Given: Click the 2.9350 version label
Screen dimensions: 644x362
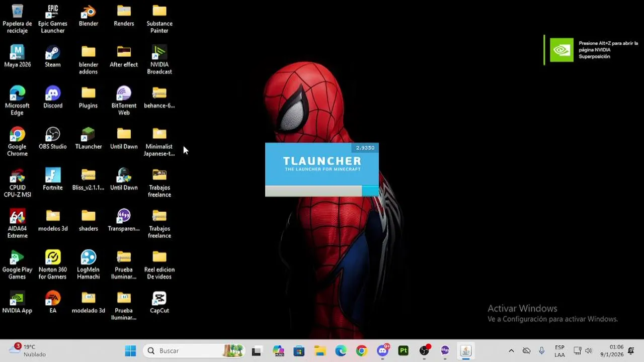Looking at the screenshot, I should point(365,148).
